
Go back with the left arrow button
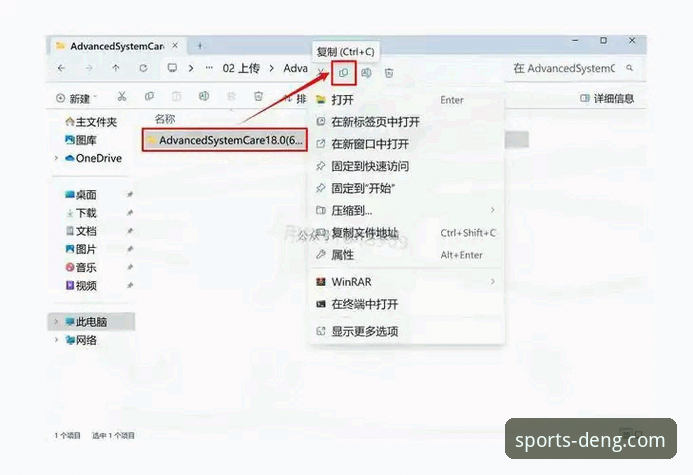click(x=61, y=68)
